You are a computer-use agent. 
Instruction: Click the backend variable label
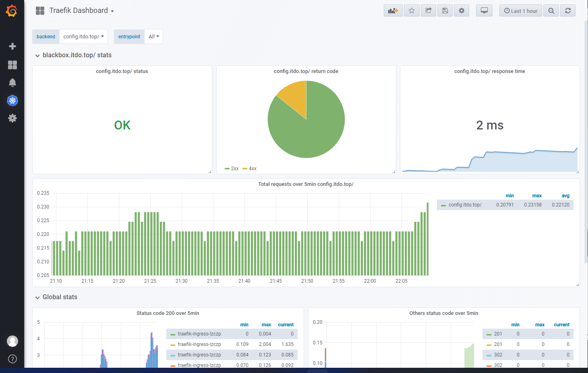[x=46, y=36]
